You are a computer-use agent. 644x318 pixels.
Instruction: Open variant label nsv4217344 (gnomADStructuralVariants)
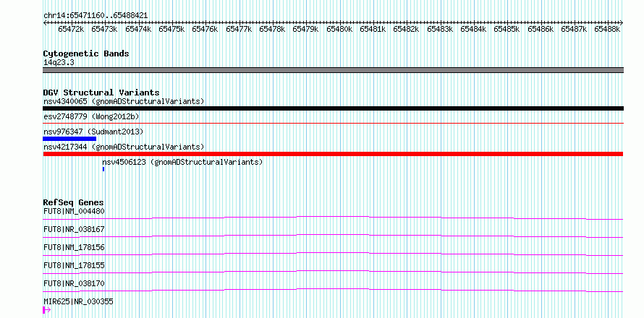124,147
